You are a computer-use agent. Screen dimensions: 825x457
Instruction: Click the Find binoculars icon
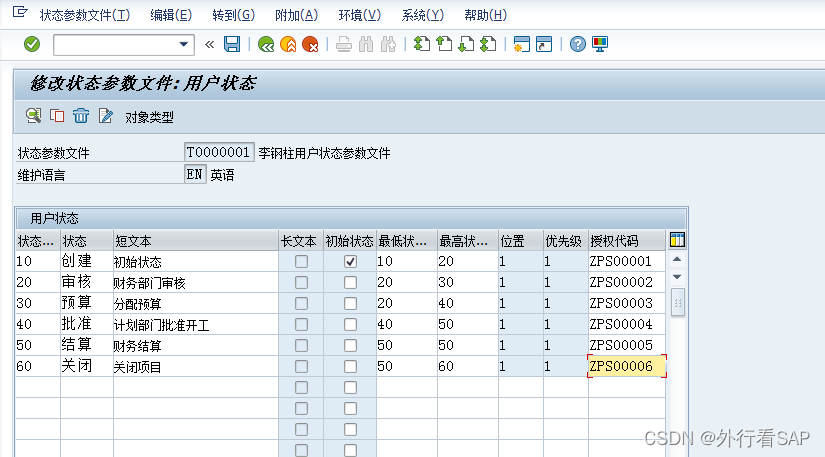coord(366,44)
